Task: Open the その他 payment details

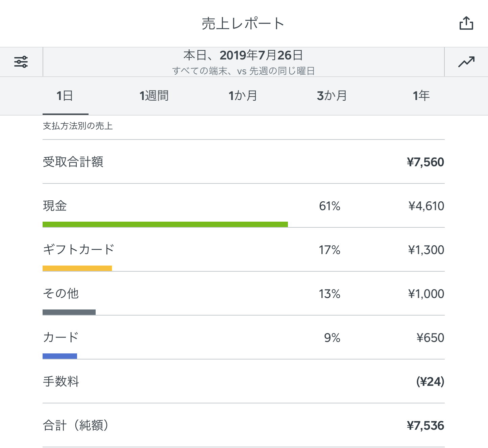Action: (x=244, y=294)
